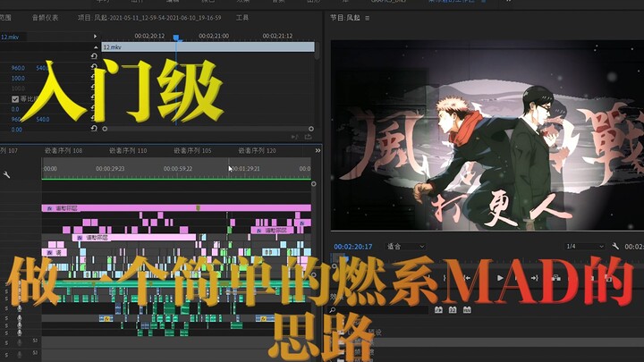Image resolution: width=644 pixels, height=362 pixels.
Task: Click 00:00:29:23 on the timeline ruler
Action: click(x=110, y=169)
